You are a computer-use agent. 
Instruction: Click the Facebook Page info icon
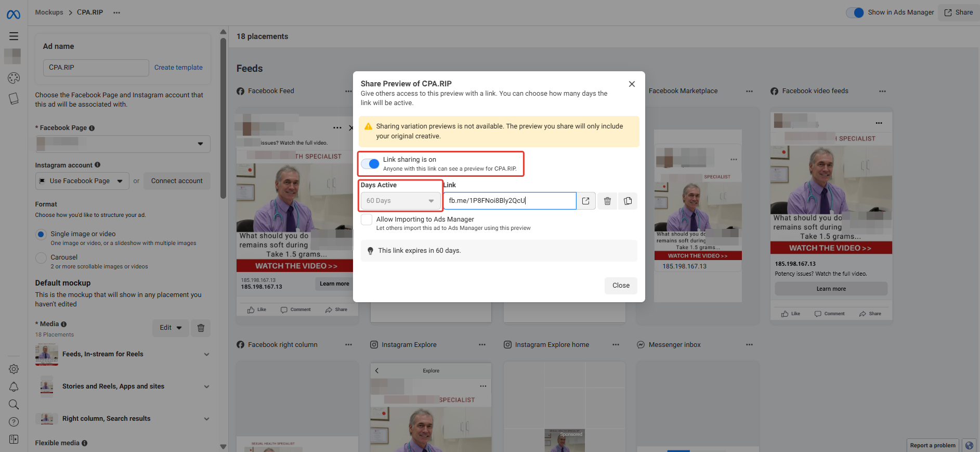(92, 128)
